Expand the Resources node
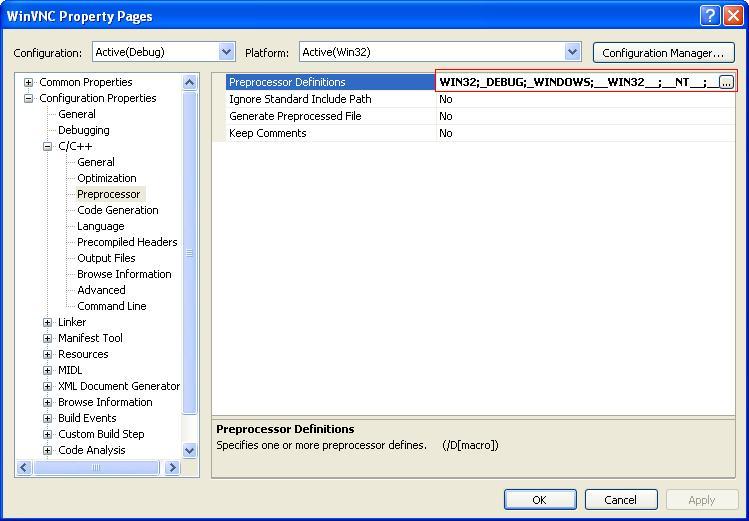This screenshot has width=749, height=521. coord(47,354)
